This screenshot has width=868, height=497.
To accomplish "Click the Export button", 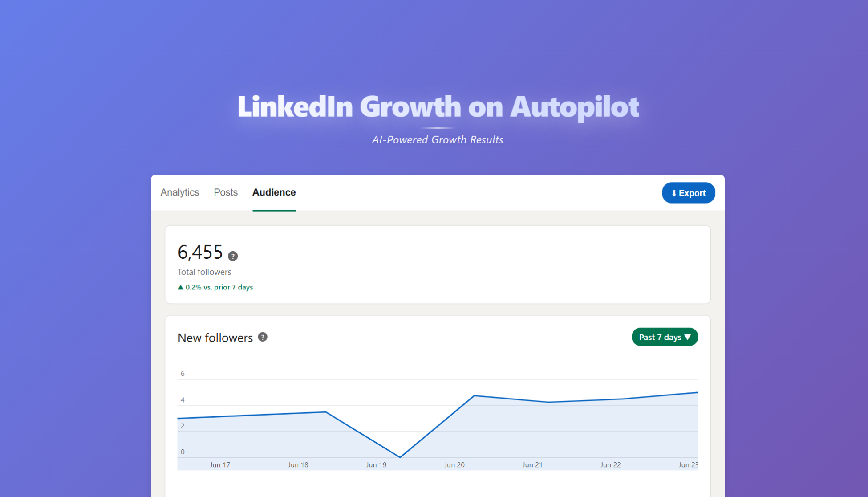I will (688, 193).
